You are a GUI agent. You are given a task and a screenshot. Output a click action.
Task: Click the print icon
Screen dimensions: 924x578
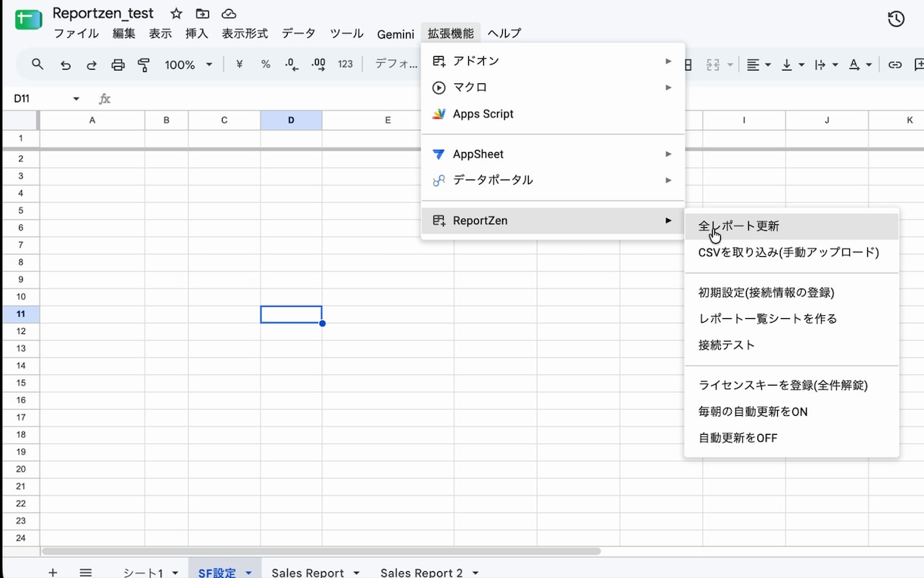(118, 65)
